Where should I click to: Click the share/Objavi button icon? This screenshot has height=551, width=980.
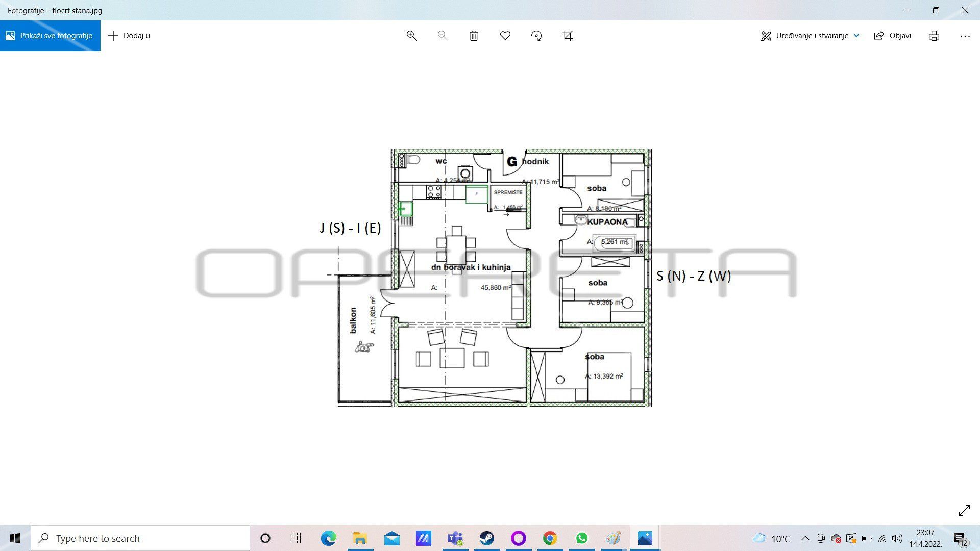[880, 35]
